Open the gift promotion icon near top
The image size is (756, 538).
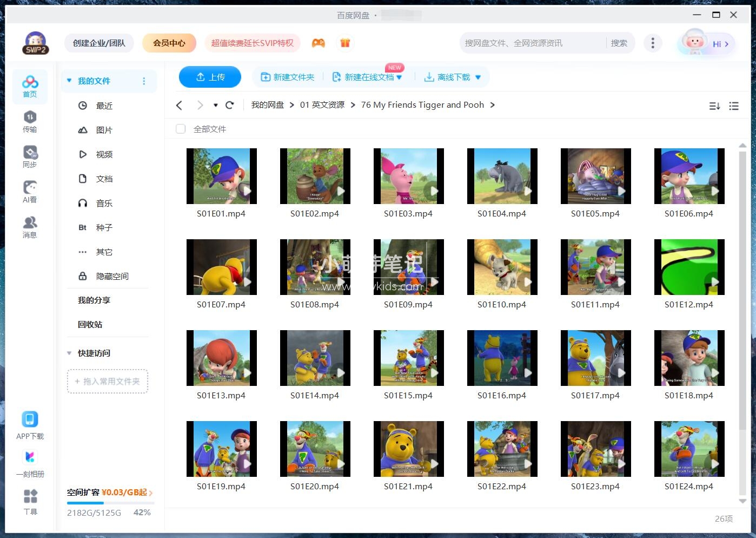[x=344, y=42]
